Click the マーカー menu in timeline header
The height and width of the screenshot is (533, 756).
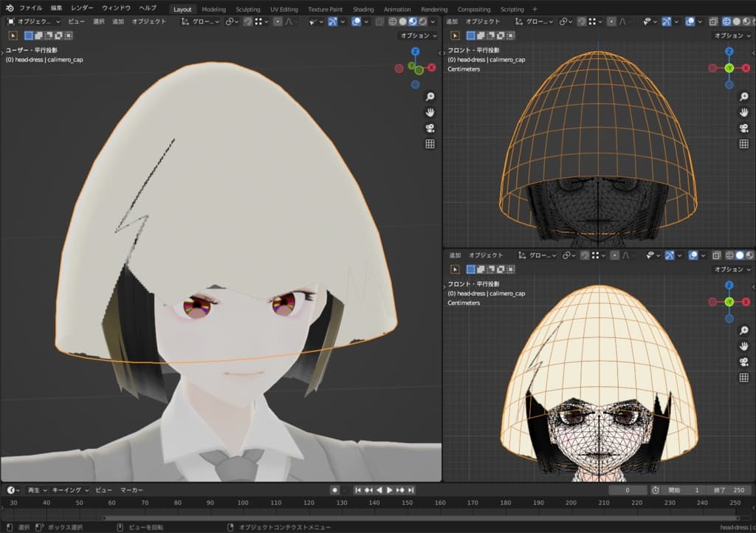coord(131,490)
